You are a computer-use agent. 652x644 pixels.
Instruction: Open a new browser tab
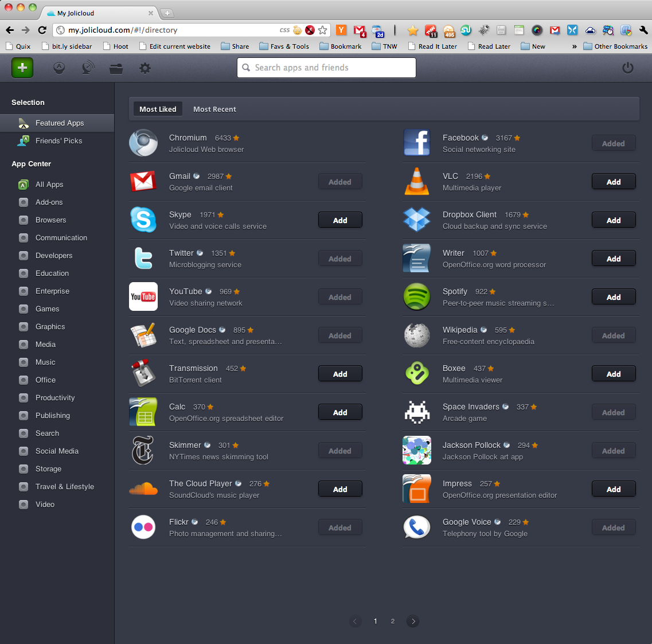coord(167,13)
